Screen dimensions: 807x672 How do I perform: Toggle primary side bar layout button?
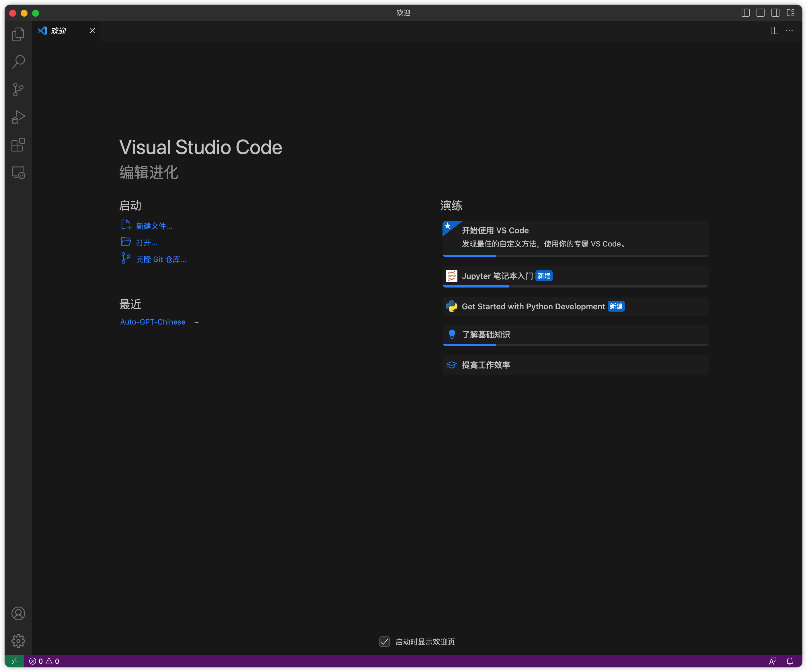745,13
